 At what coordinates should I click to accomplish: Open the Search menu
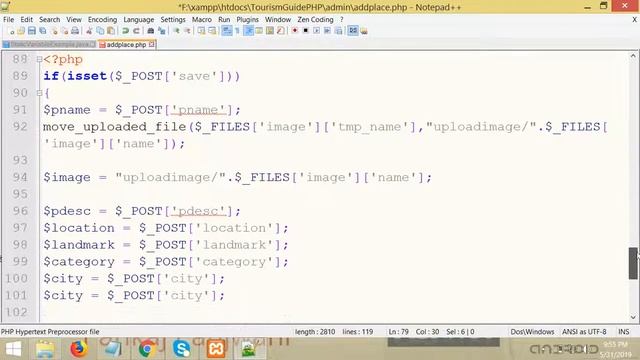pos(49,20)
